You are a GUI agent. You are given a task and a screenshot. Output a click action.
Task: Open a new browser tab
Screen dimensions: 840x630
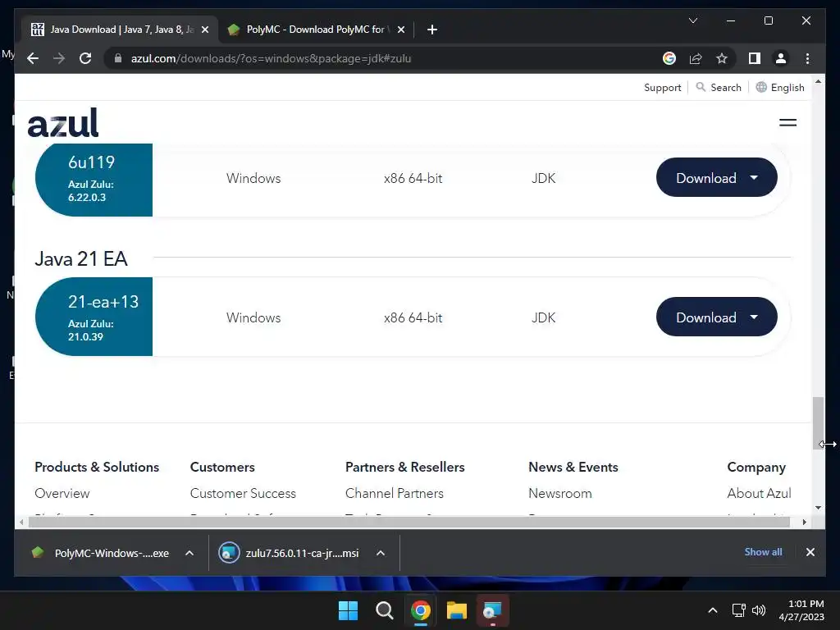coord(432,30)
